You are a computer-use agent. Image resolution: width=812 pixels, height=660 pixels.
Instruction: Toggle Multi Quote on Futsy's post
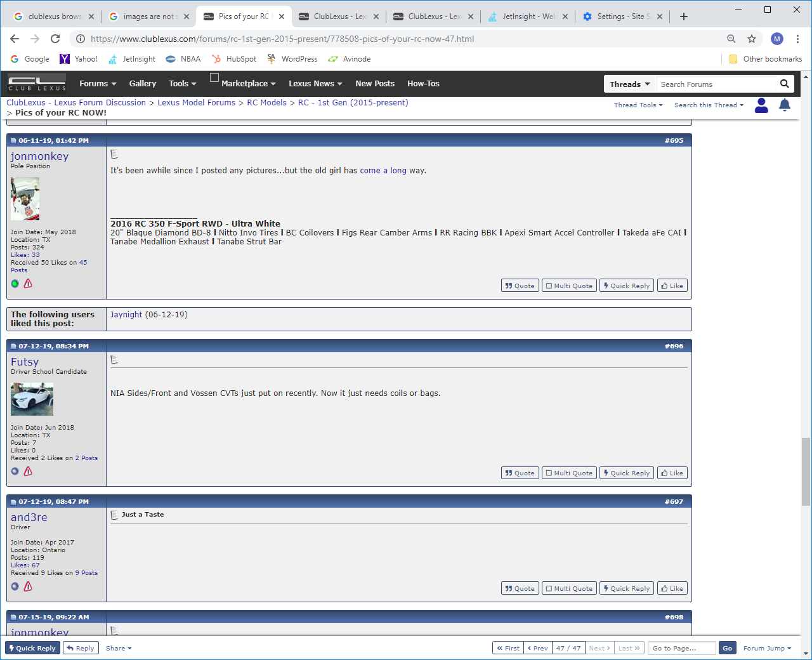569,473
